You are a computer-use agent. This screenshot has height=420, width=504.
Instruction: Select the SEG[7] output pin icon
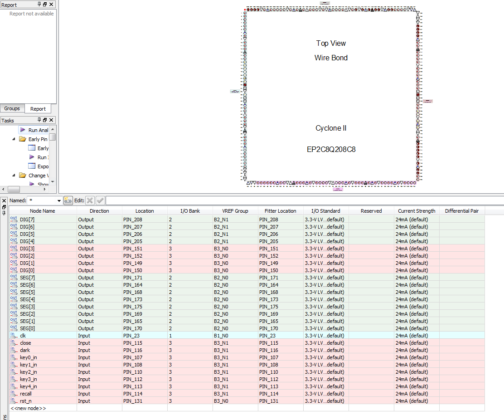(x=14, y=277)
